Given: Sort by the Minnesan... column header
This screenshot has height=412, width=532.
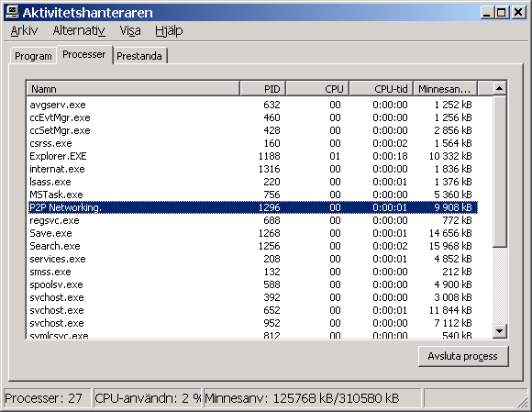Looking at the screenshot, I should [x=445, y=89].
